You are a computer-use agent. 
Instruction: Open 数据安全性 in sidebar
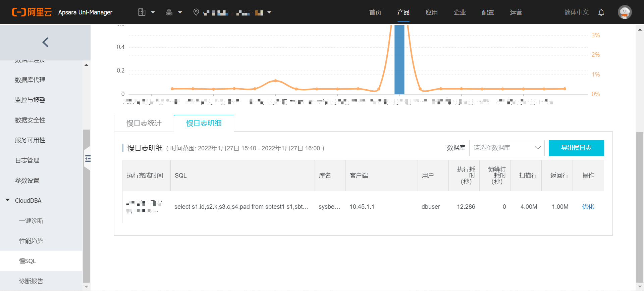click(x=30, y=120)
